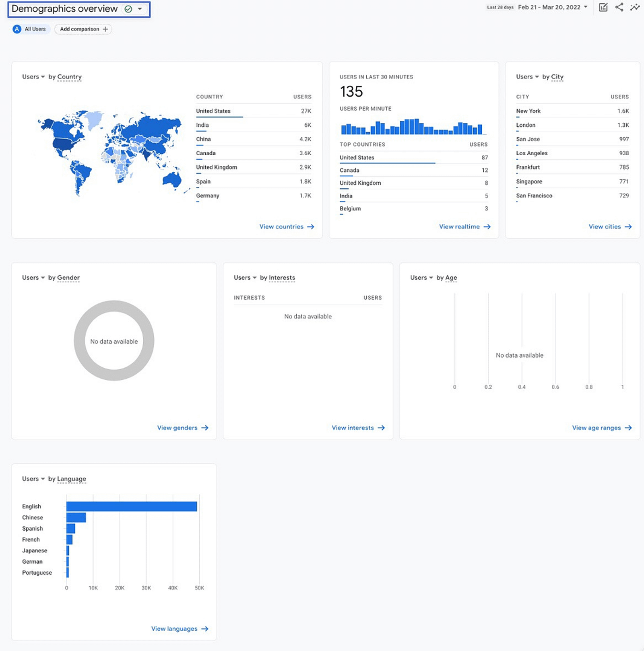Screen dimensions: 644x651
Task: Change the City dimension selector
Action: tap(557, 76)
